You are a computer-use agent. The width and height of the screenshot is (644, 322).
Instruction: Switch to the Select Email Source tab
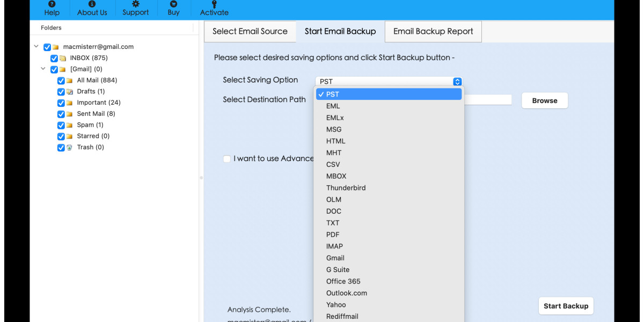[x=250, y=31]
